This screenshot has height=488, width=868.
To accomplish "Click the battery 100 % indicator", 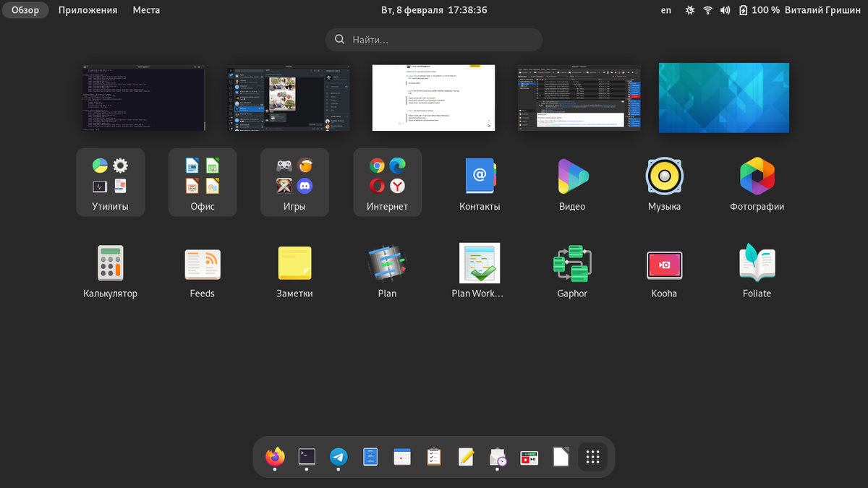I will click(x=759, y=10).
